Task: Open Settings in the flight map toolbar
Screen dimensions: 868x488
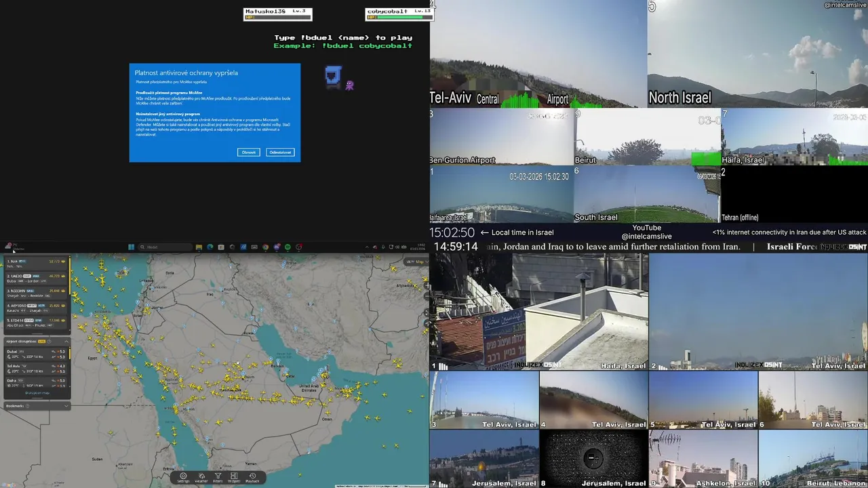Action: pos(183,478)
